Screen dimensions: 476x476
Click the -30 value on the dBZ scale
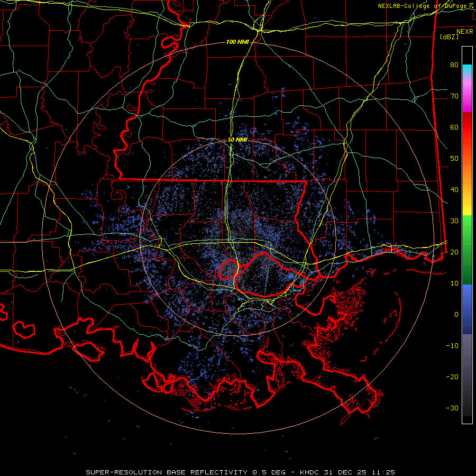click(x=452, y=408)
